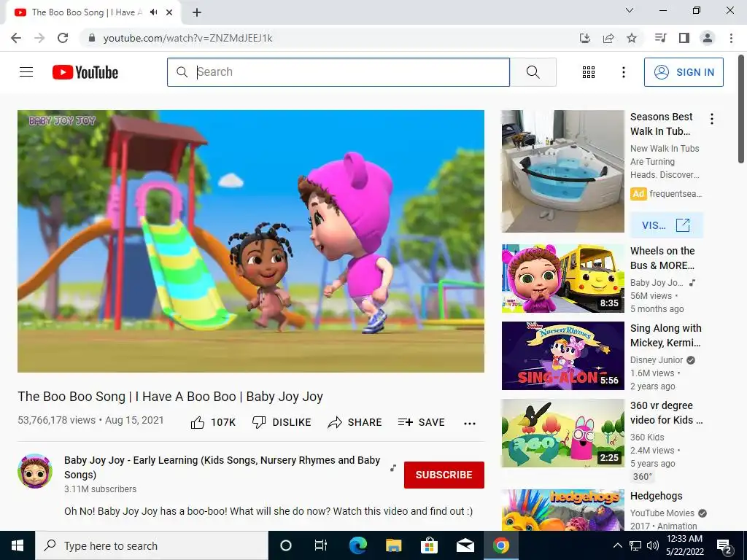This screenshot has height=560, width=747.
Task: Reload the YouTube page
Action: [63, 38]
